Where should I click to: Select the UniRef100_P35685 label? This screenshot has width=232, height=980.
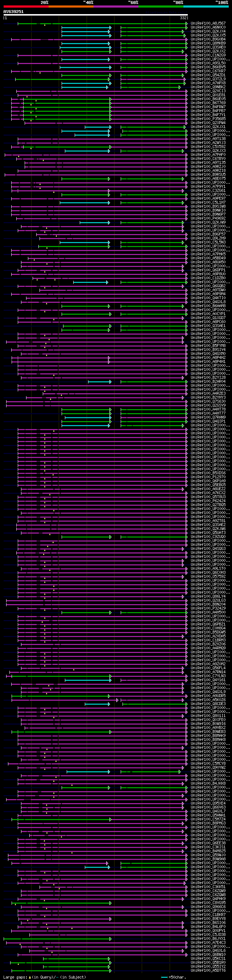click(x=208, y=119)
